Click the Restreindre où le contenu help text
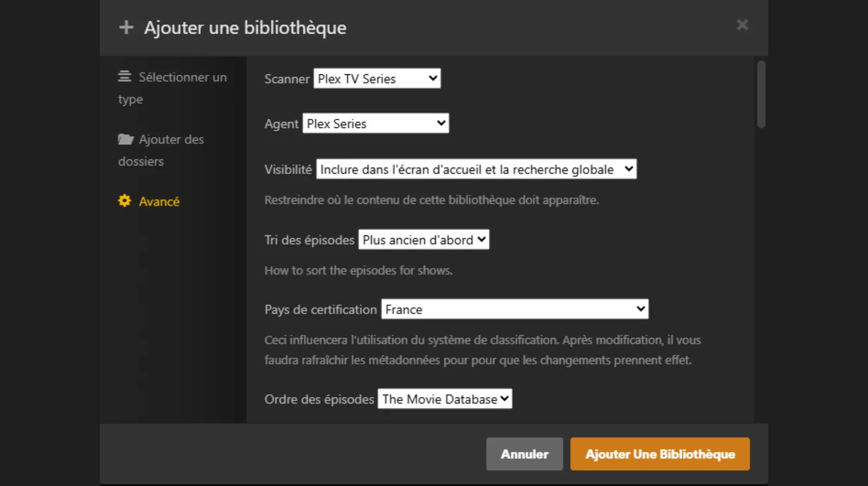This screenshot has width=868, height=486. [x=431, y=200]
